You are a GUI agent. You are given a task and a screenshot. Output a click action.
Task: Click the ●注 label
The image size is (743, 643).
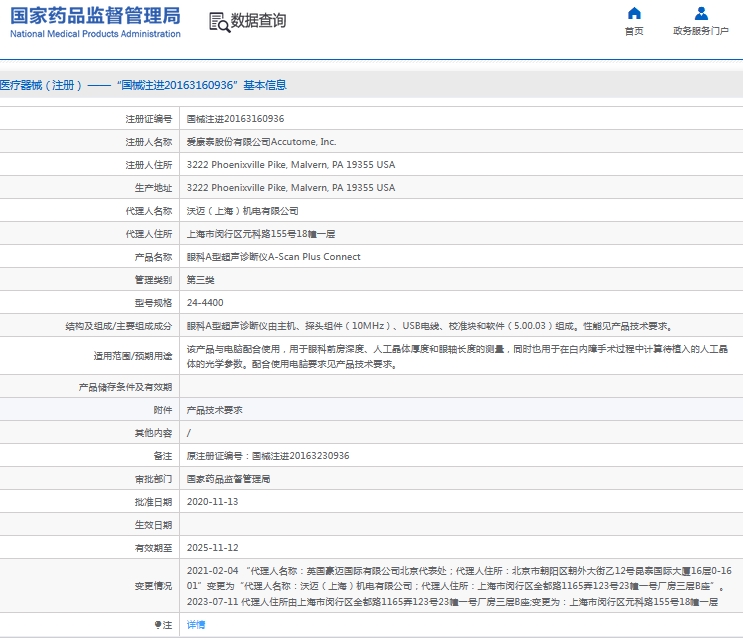point(163,625)
